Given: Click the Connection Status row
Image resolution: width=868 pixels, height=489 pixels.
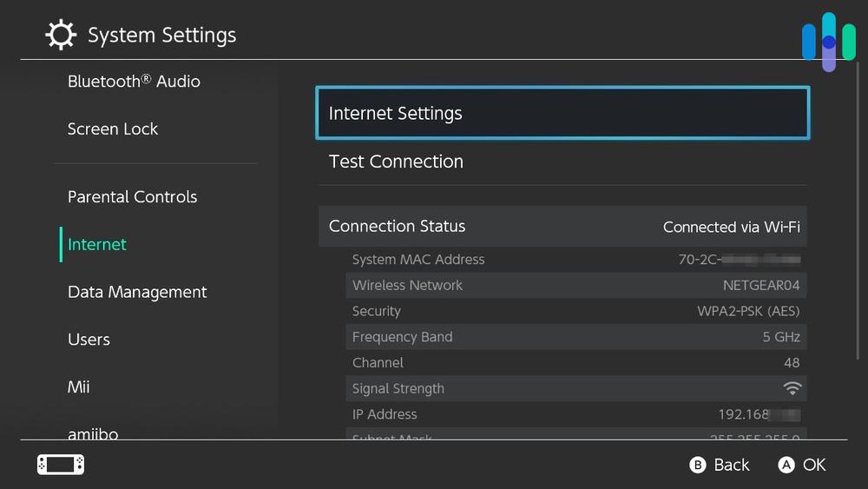Looking at the screenshot, I should [562, 227].
